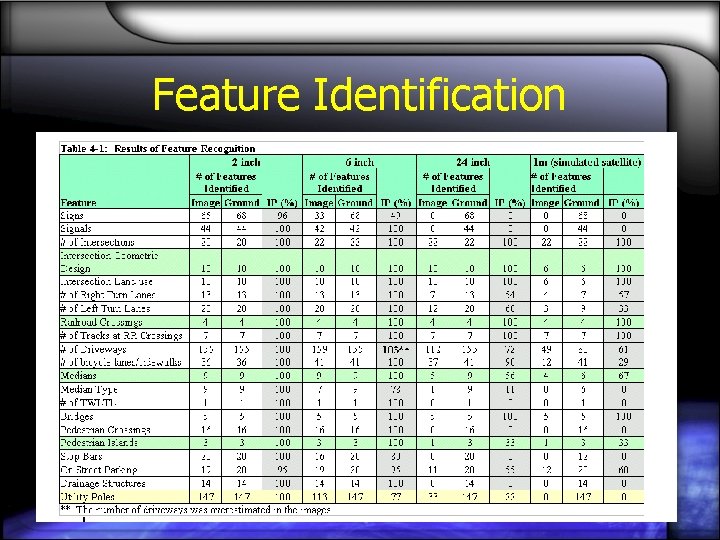Click the "Image" subheader under 24 inch
This screenshot has width=720, height=540.
click(433, 202)
